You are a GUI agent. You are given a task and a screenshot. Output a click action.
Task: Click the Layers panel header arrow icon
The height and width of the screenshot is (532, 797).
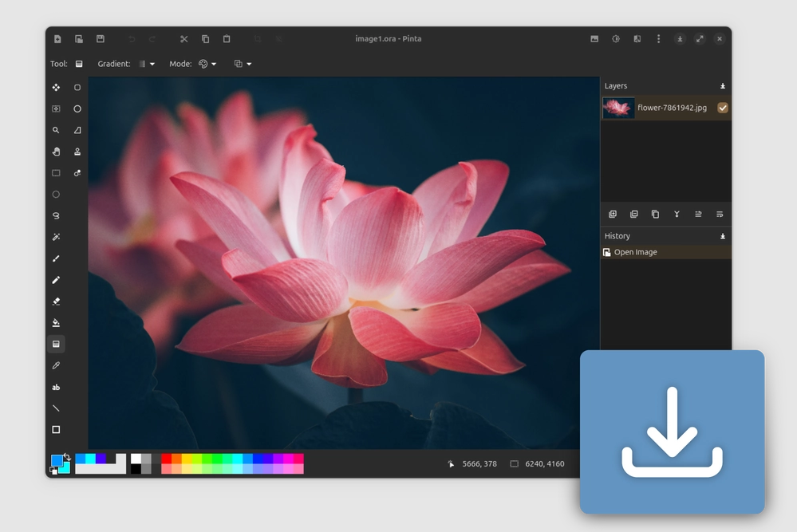(x=722, y=86)
